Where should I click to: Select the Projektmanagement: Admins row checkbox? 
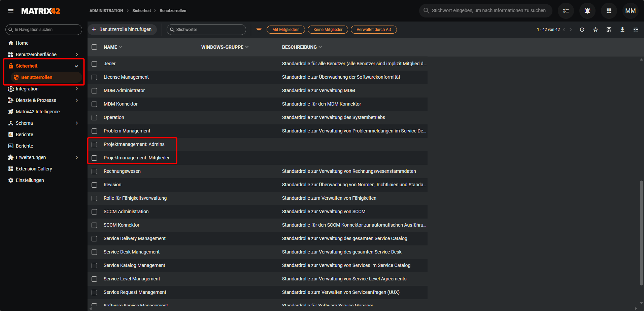pos(94,145)
